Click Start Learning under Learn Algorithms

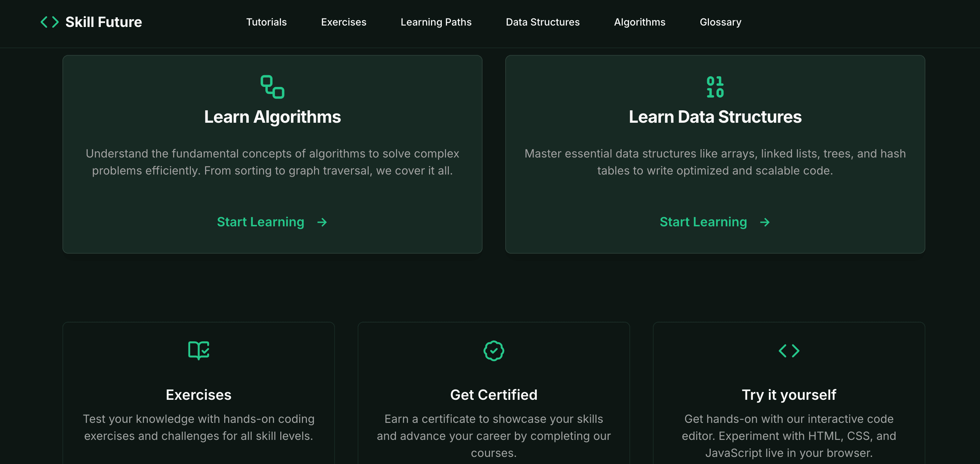260,222
